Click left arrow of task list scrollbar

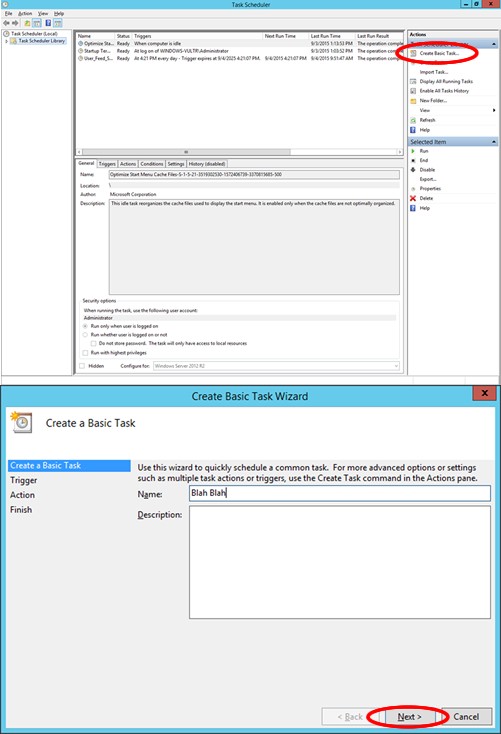79,152
